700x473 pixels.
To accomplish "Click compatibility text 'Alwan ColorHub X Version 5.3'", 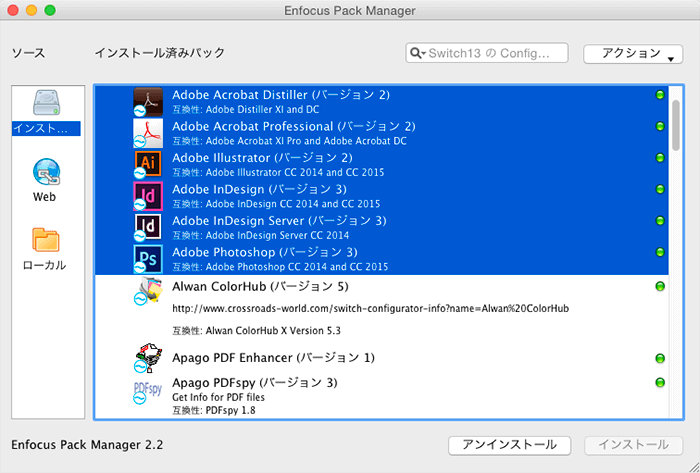I will point(273,331).
